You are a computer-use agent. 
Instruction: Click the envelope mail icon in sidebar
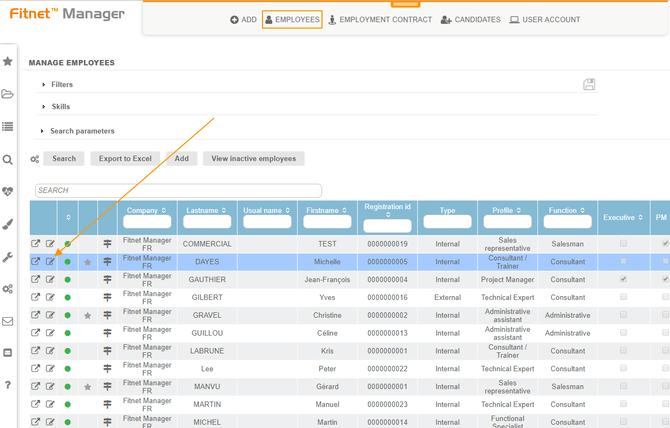(x=8, y=321)
